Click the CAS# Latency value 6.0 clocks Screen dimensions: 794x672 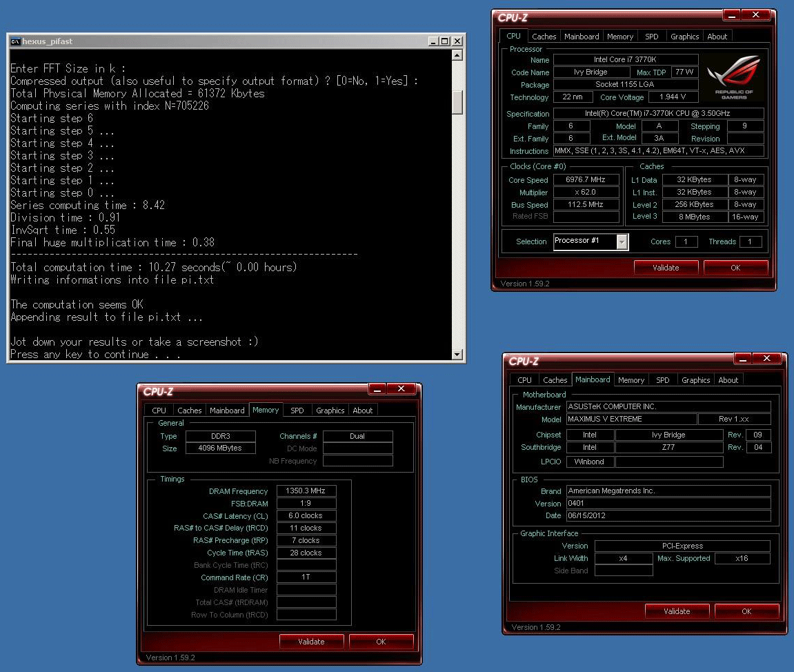[x=306, y=515]
